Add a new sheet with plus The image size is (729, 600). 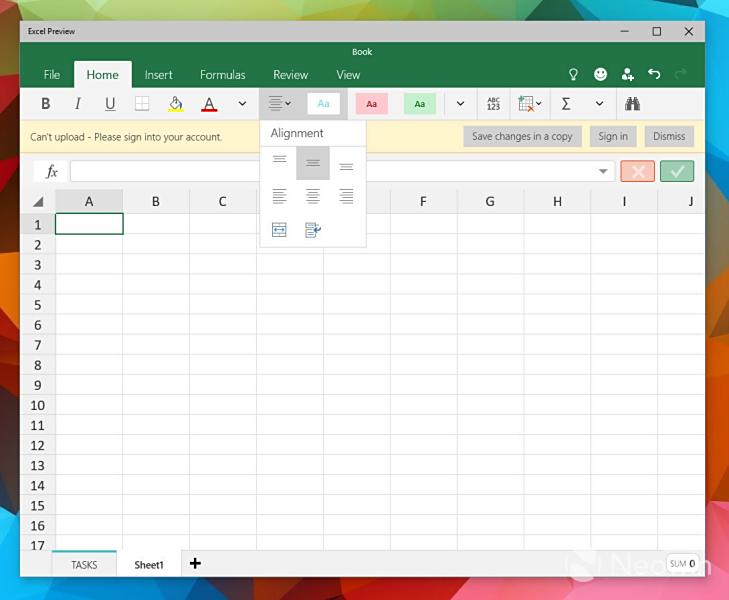[195, 564]
